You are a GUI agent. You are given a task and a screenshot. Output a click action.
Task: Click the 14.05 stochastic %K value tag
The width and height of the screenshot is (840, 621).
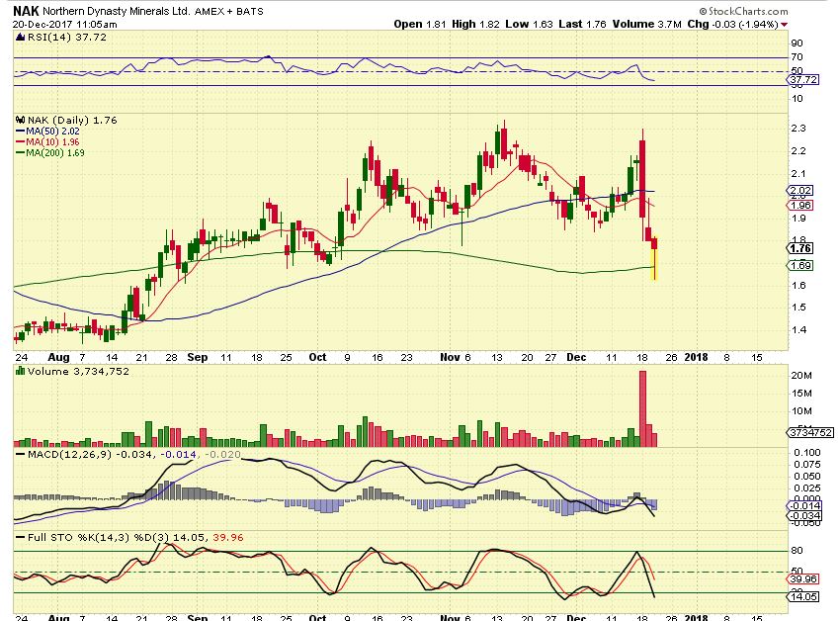(803, 596)
